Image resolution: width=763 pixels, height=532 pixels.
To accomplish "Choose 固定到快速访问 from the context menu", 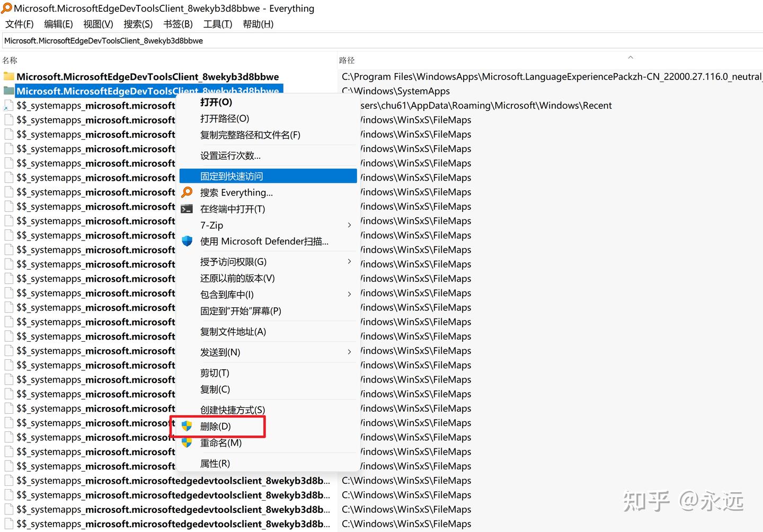I will pyautogui.click(x=232, y=175).
